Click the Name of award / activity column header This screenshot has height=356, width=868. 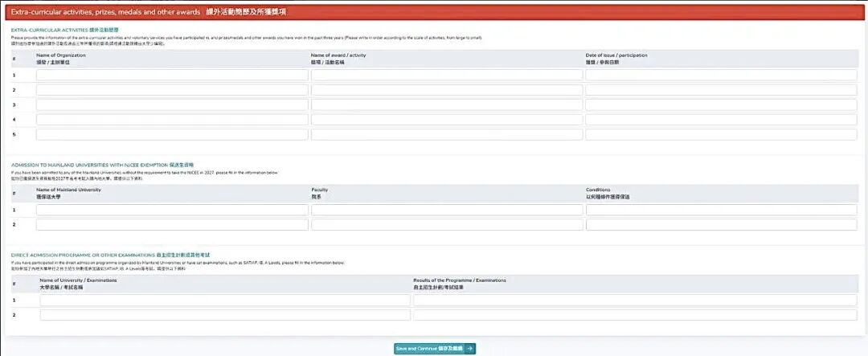(338, 59)
